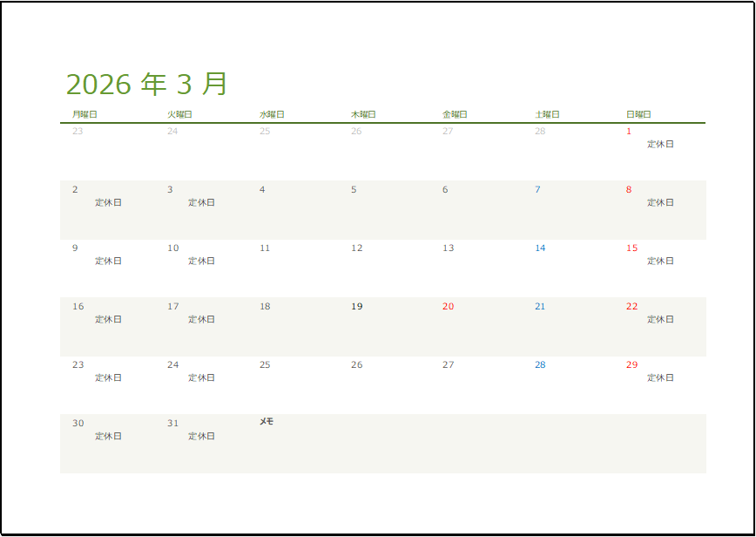
Task: Click the メモ label in the last row
Action: pyautogui.click(x=267, y=421)
